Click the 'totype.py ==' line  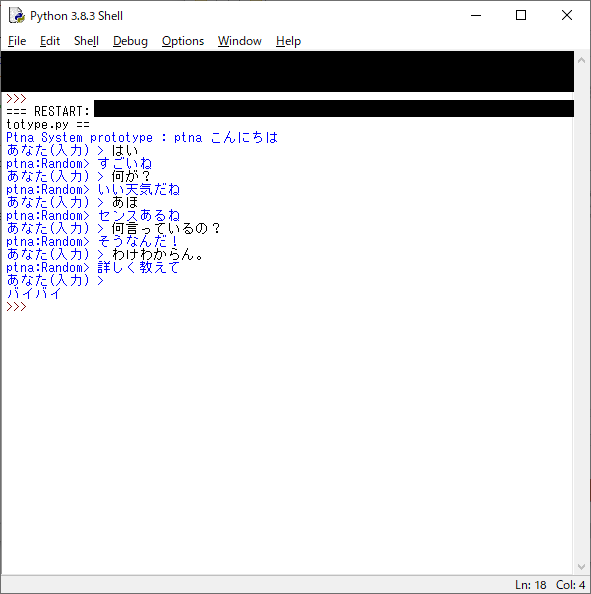(x=48, y=124)
